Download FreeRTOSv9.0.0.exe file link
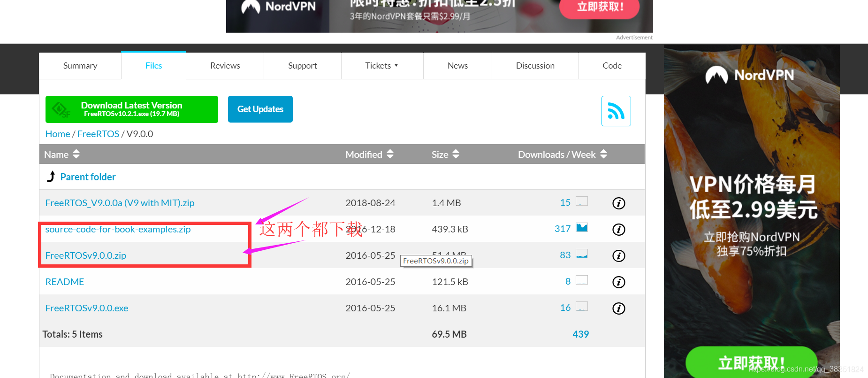The height and width of the screenshot is (378, 868). 87,308
